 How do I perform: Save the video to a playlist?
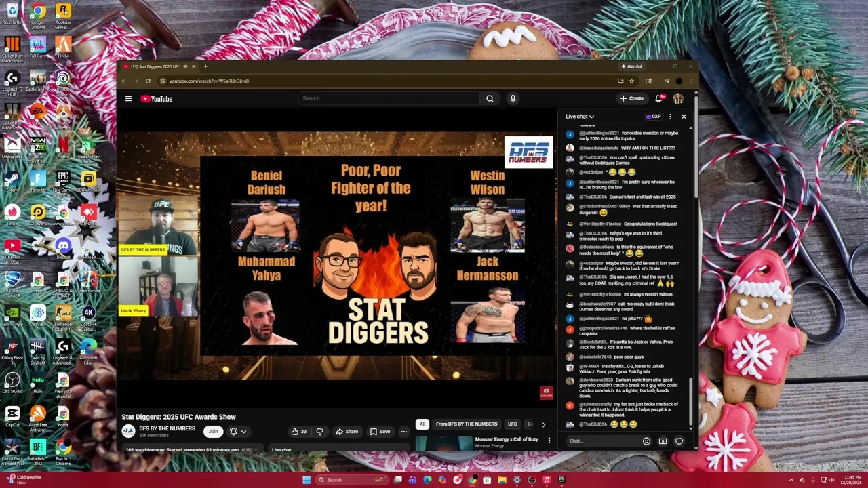(380, 431)
